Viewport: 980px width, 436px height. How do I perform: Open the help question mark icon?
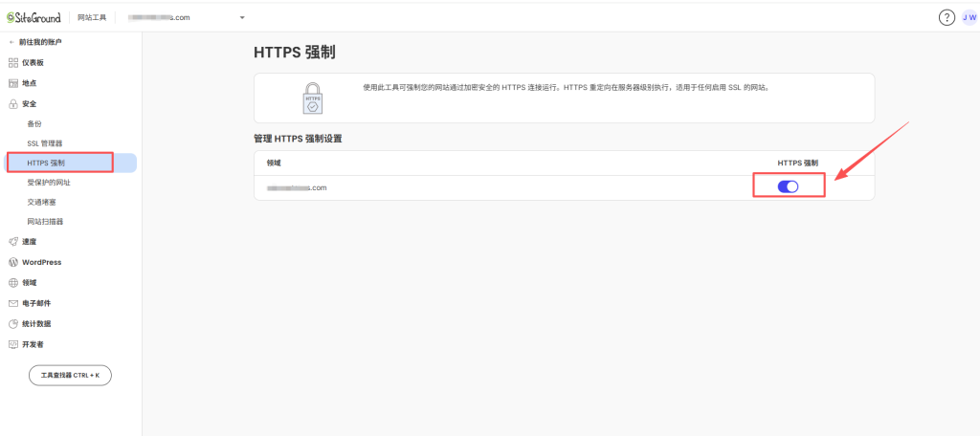(947, 17)
